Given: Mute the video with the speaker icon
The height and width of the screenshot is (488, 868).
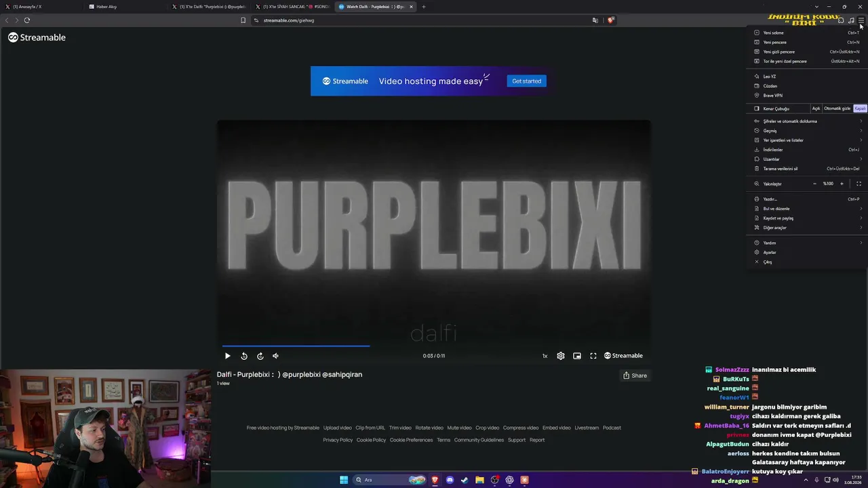Looking at the screenshot, I should pos(275,356).
